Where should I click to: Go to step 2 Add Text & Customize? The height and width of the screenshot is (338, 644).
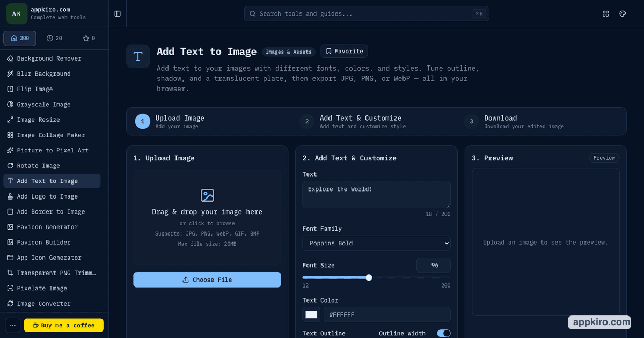(353, 122)
